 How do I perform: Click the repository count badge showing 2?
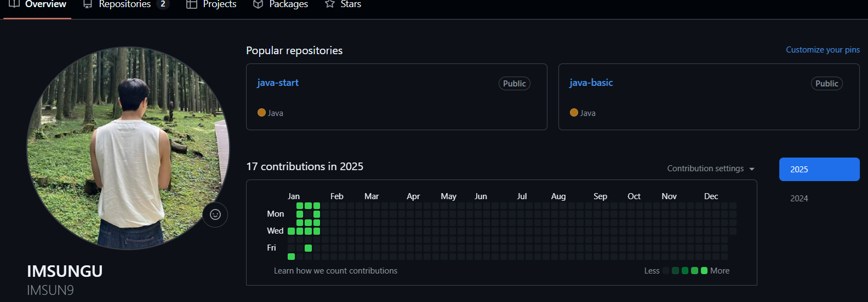(163, 4)
